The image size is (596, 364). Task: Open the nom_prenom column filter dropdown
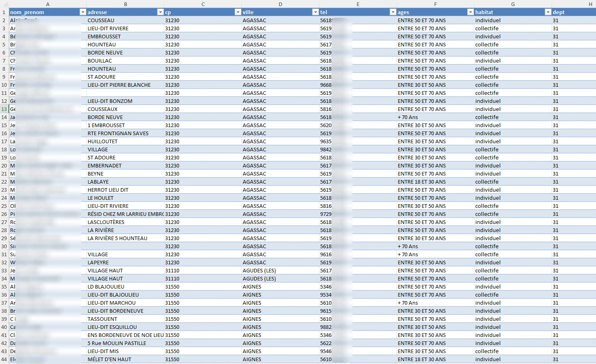pos(83,12)
